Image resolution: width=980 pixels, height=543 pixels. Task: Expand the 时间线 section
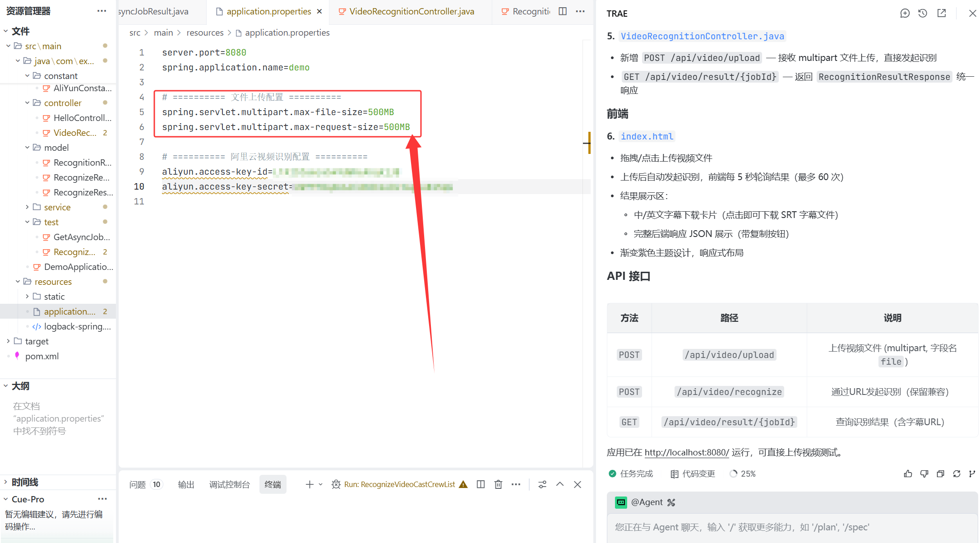(5, 482)
